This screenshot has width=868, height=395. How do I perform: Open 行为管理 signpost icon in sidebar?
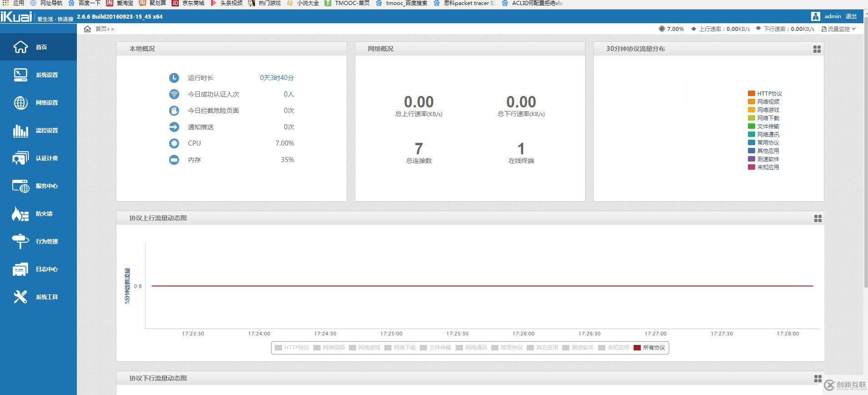pyautogui.click(x=20, y=241)
